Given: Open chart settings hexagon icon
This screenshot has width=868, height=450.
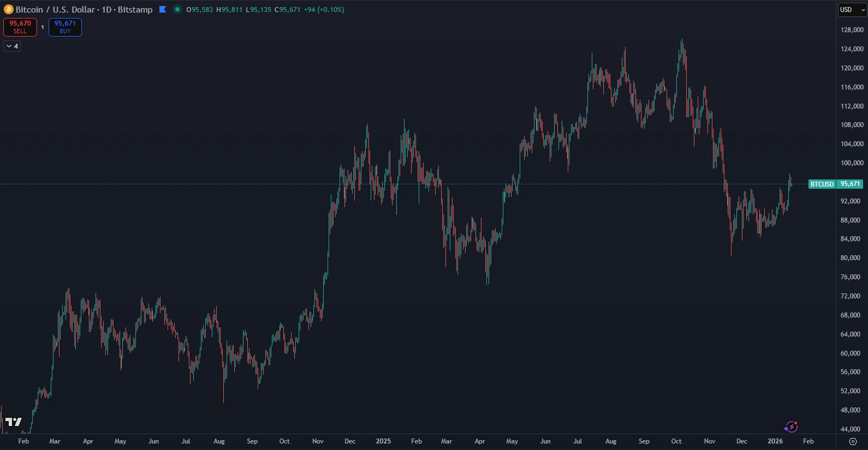Looking at the screenshot, I should (853, 441).
